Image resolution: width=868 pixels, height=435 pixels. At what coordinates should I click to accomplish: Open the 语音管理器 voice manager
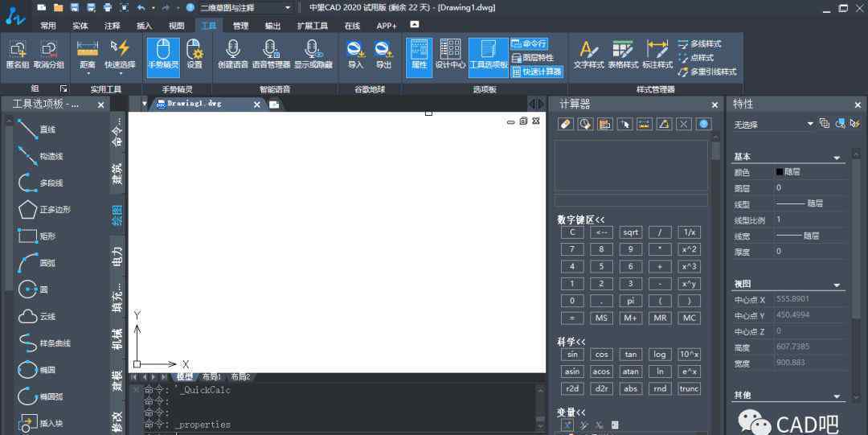pyautogui.click(x=272, y=55)
